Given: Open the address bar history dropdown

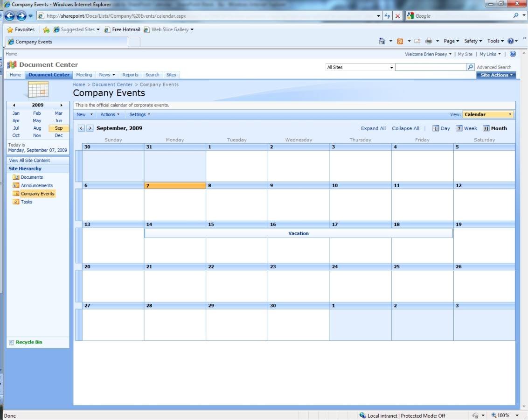Looking at the screenshot, I should tap(378, 16).
